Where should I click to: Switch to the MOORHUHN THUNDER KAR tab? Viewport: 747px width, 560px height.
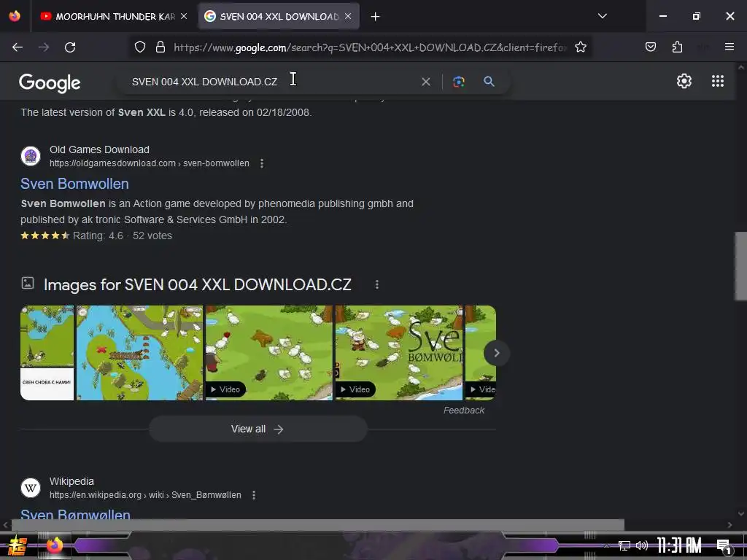[114, 17]
